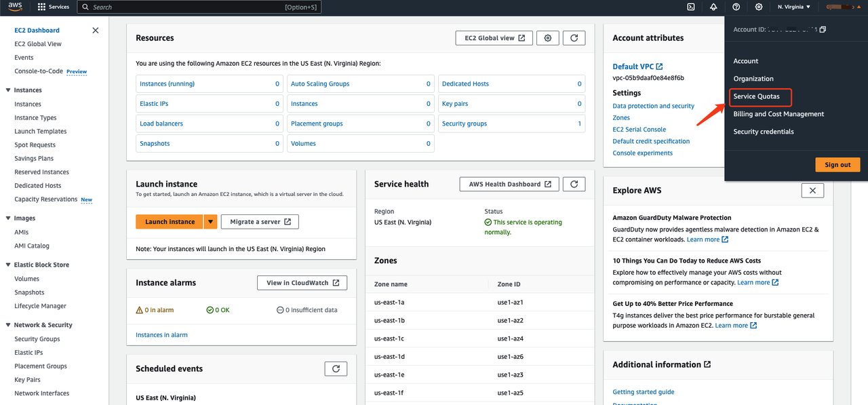Image resolution: width=868 pixels, height=405 pixels.
Task: Open the account name dropdown
Action: (844, 7)
